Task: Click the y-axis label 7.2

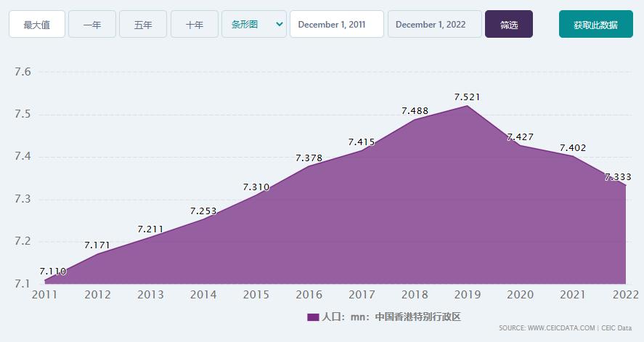Action: [x=23, y=241]
